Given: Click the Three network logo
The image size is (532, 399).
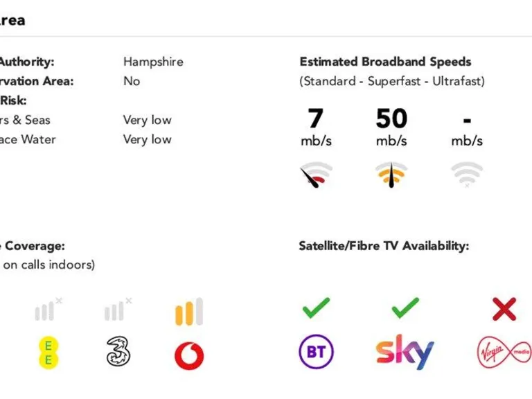Looking at the screenshot, I should 118,351.
